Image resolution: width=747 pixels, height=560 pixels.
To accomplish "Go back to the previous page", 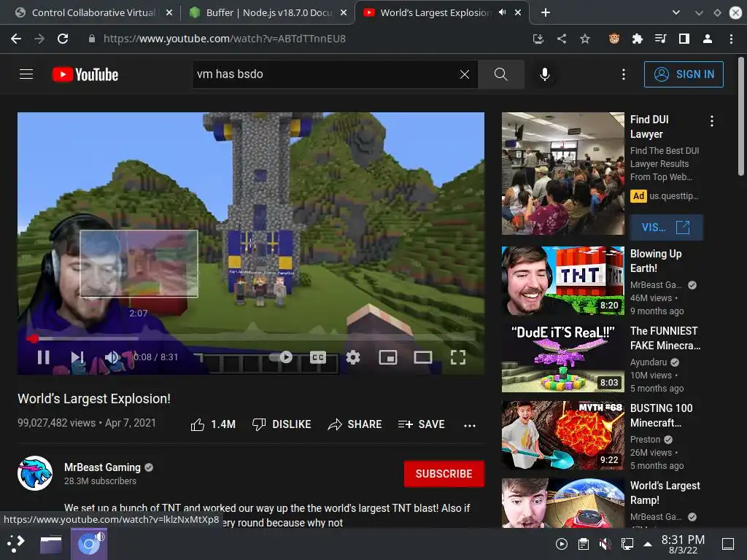I will click(x=16, y=39).
